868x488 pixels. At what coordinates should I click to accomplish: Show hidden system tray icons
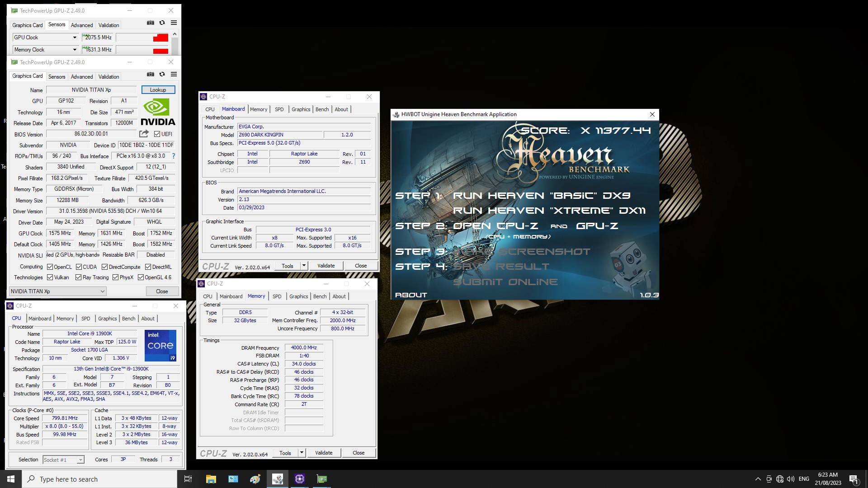[x=758, y=479]
